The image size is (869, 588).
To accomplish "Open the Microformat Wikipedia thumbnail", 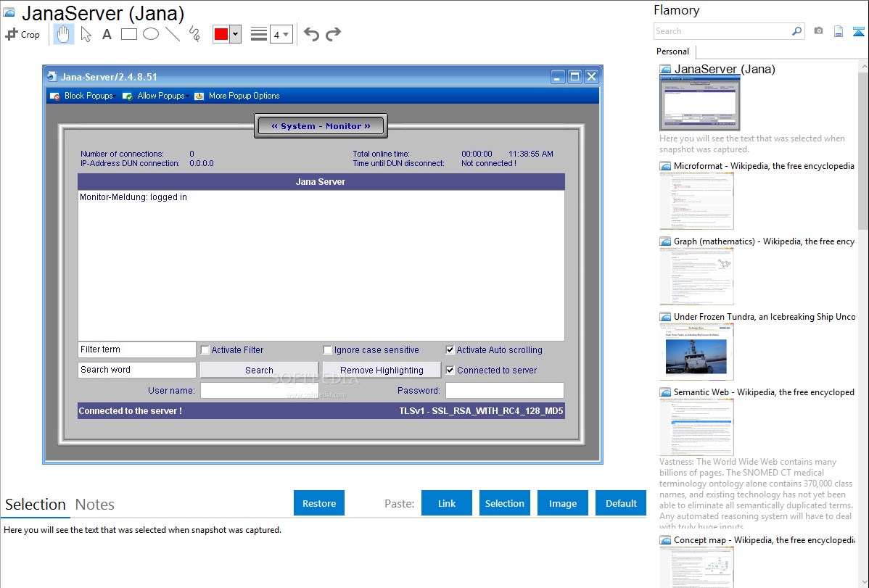I will (x=696, y=201).
